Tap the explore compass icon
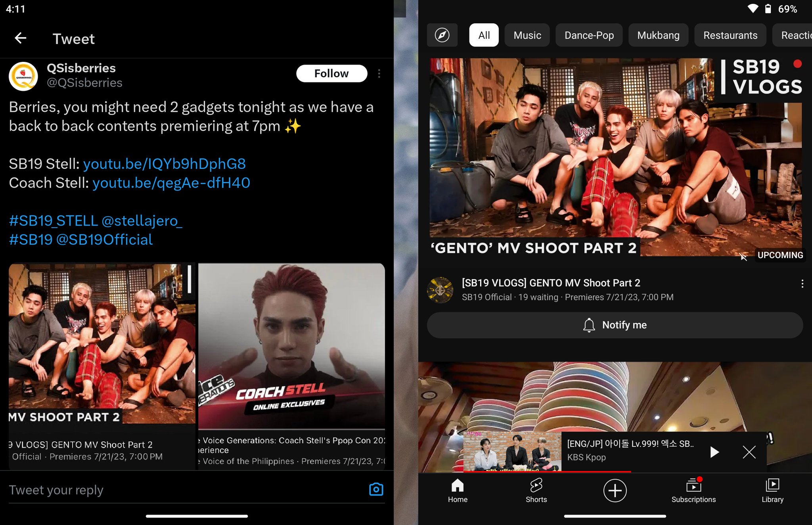The image size is (812, 525). pos(442,35)
